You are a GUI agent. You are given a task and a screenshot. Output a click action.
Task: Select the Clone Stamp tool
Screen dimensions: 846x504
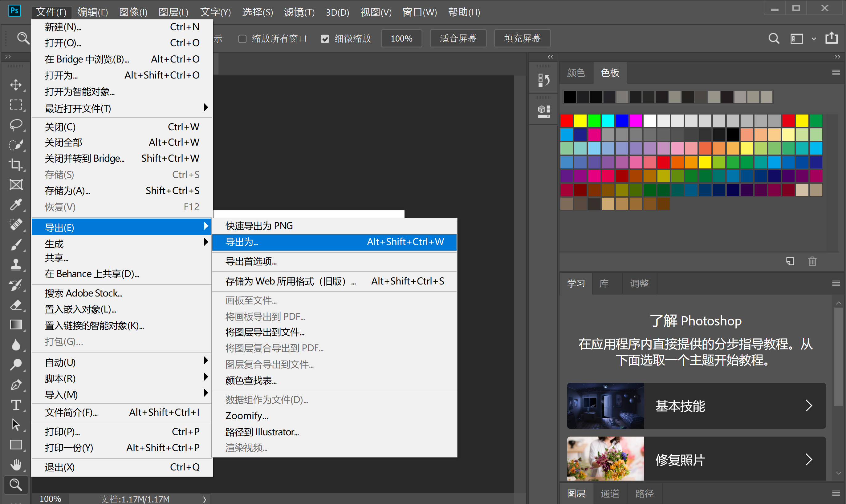tap(16, 264)
